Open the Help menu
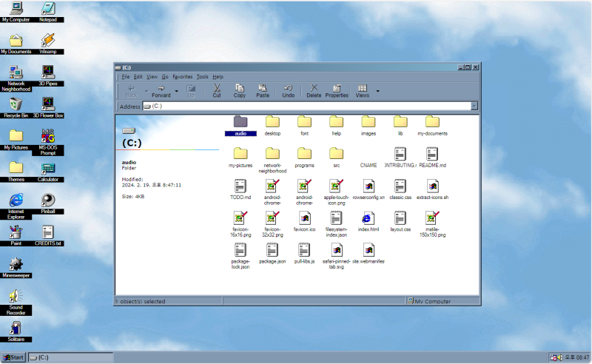 click(x=218, y=77)
